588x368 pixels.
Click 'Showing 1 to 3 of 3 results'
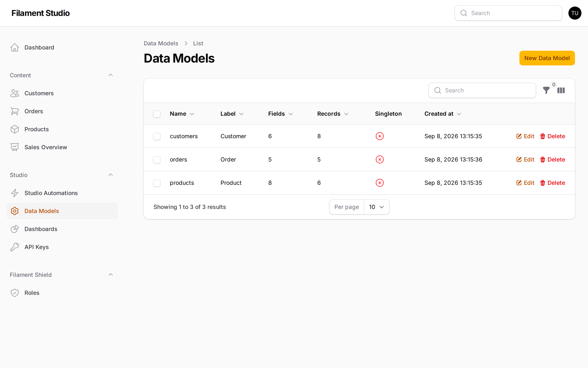click(189, 207)
